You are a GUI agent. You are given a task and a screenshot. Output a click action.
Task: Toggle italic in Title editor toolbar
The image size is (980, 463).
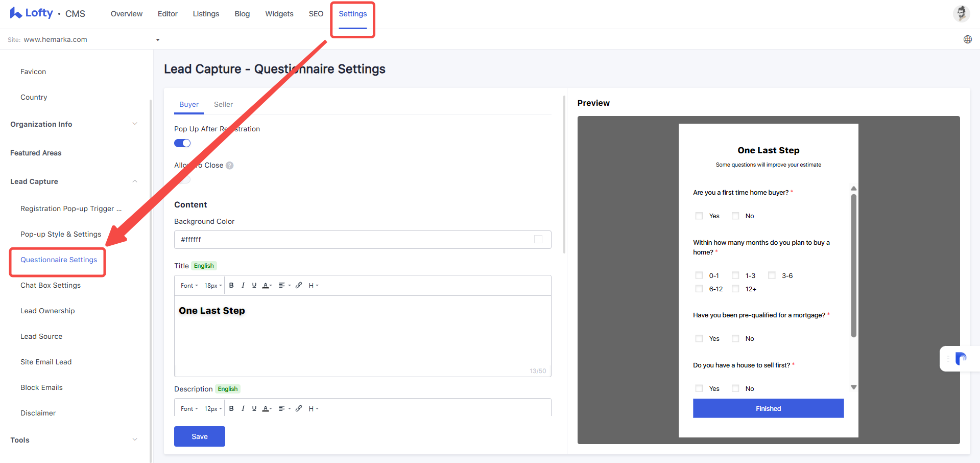pos(243,285)
